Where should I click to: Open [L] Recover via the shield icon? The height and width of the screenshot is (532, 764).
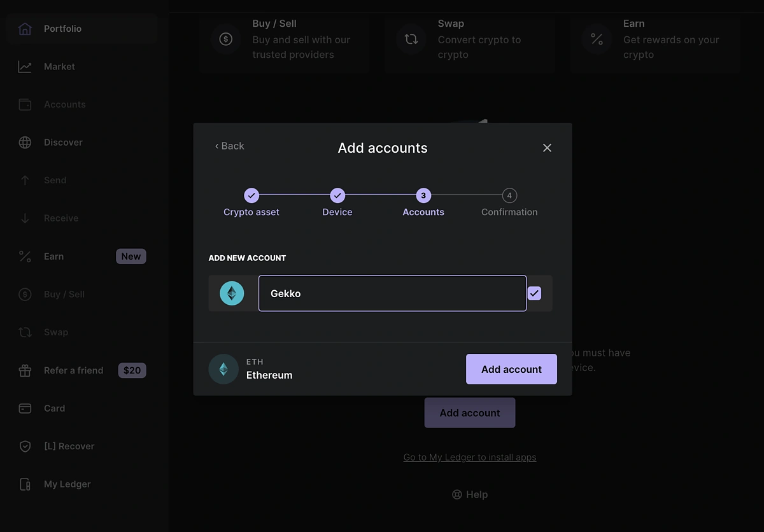coord(25,446)
